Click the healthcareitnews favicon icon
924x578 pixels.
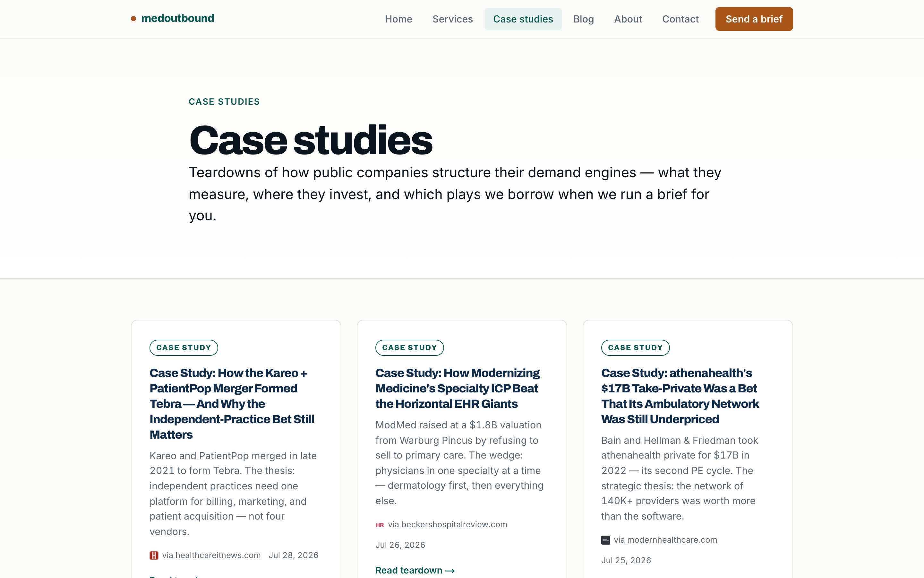click(154, 556)
